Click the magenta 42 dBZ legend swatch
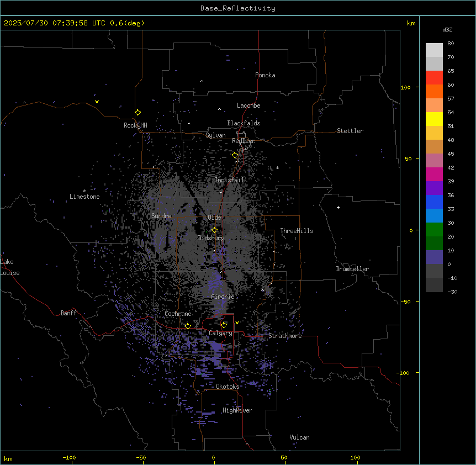Screen dimensions: 476x465 pyautogui.click(x=434, y=174)
